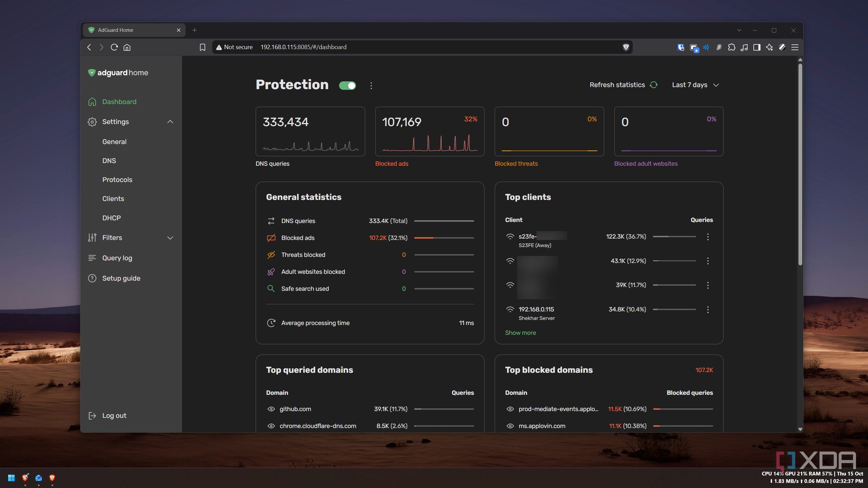Image resolution: width=868 pixels, height=488 pixels.
Task: Open Dashboard in the sidebar
Action: (119, 102)
